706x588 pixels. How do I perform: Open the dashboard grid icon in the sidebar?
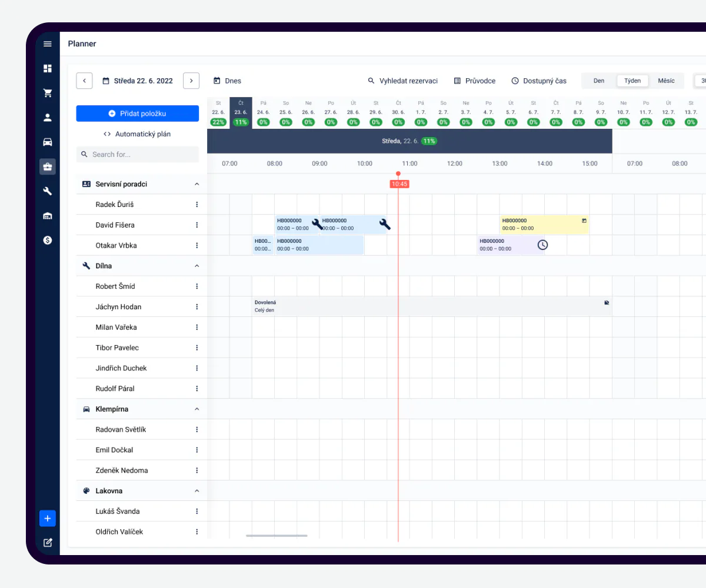[x=48, y=68]
